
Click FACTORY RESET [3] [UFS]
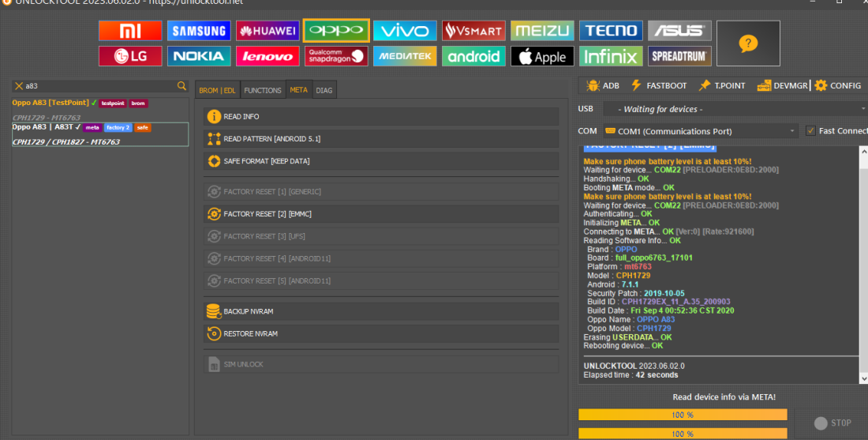pyautogui.click(x=381, y=236)
